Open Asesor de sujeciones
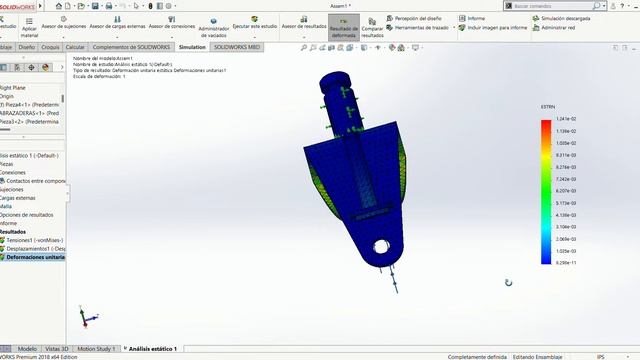This screenshot has width=640, height=360. coord(64,23)
